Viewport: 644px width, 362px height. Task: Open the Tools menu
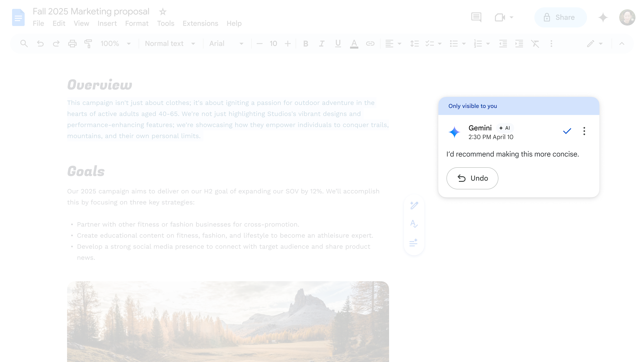(x=166, y=23)
